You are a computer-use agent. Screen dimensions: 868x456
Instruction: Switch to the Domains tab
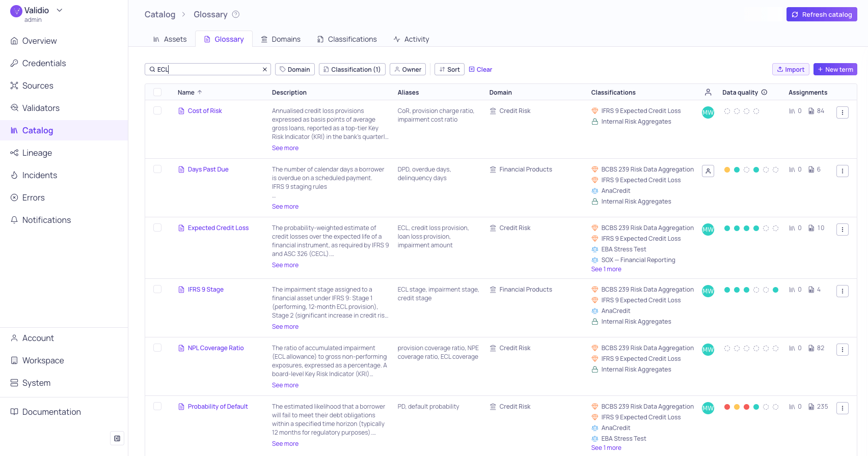[281, 39]
